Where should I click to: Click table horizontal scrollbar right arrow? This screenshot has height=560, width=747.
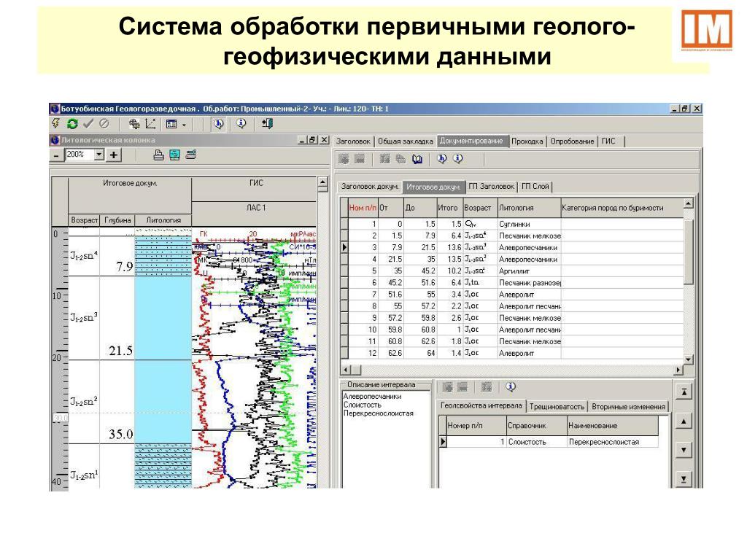tap(678, 370)
